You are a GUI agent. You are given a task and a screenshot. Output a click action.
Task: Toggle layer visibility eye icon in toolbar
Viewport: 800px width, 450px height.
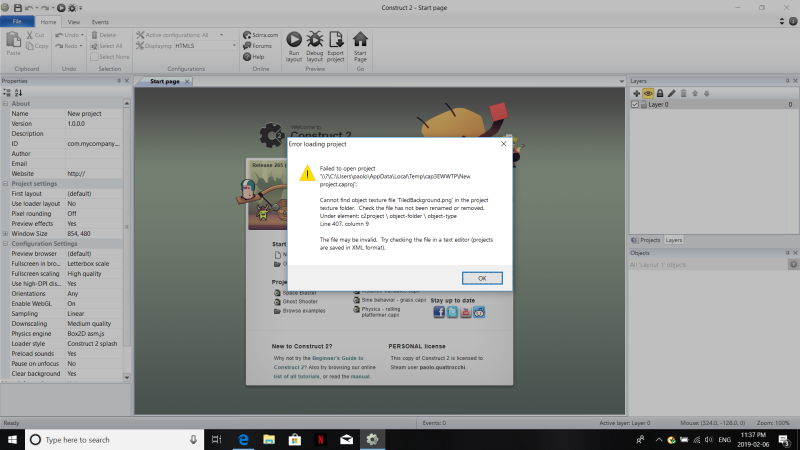pyautogui.click(x=648, y=93)
